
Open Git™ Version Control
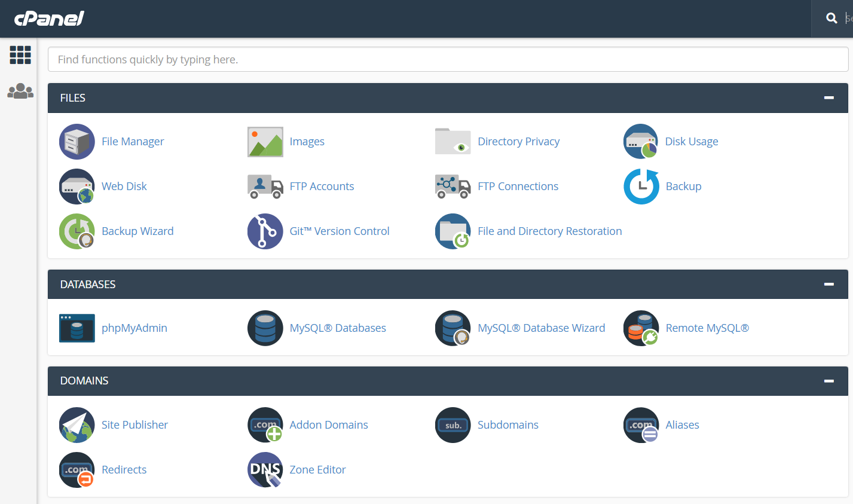click(x=339, y=231)
